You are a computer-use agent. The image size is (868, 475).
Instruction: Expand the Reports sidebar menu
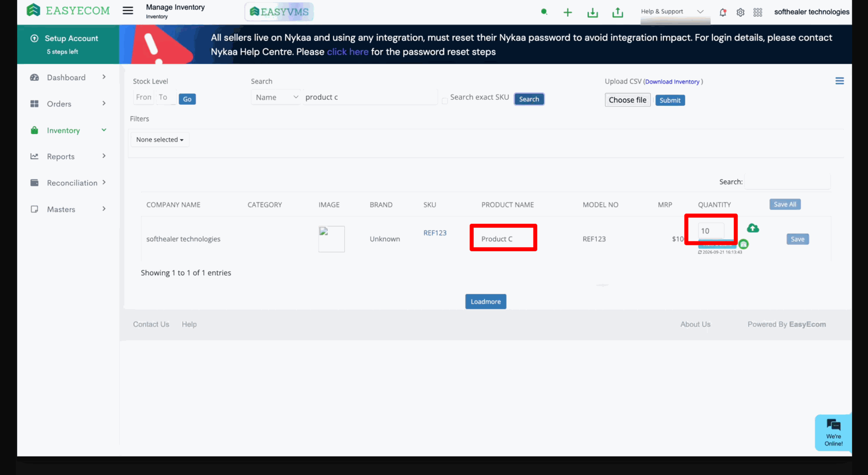[x=68, y=156]
